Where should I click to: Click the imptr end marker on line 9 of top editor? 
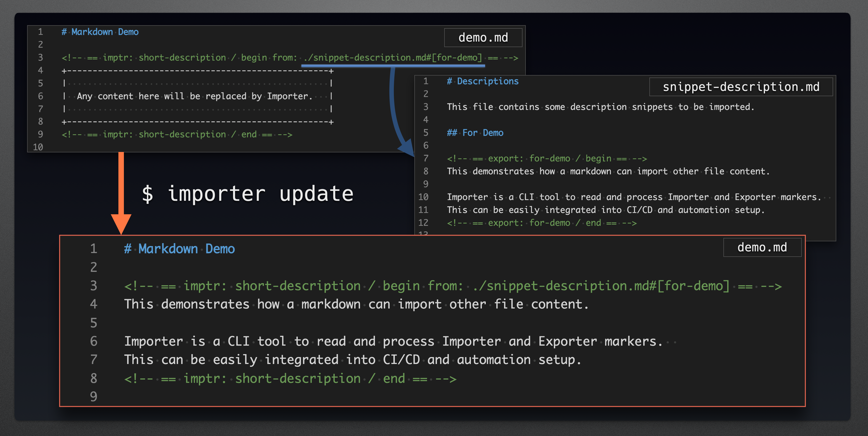[177, 134]
